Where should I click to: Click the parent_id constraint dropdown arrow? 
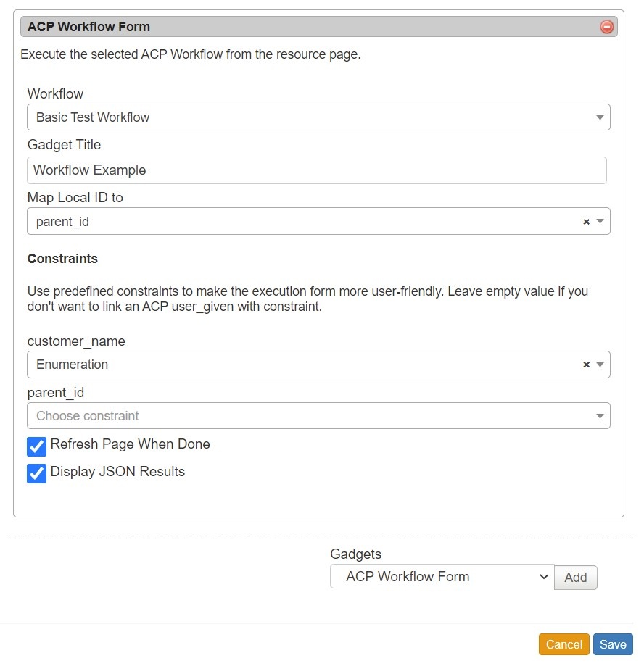[x=600, y=416]
